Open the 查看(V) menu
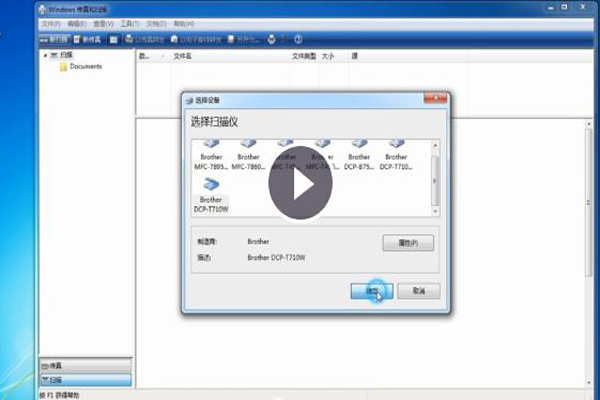This screenshot has height=400, width=600. (103, 24)
